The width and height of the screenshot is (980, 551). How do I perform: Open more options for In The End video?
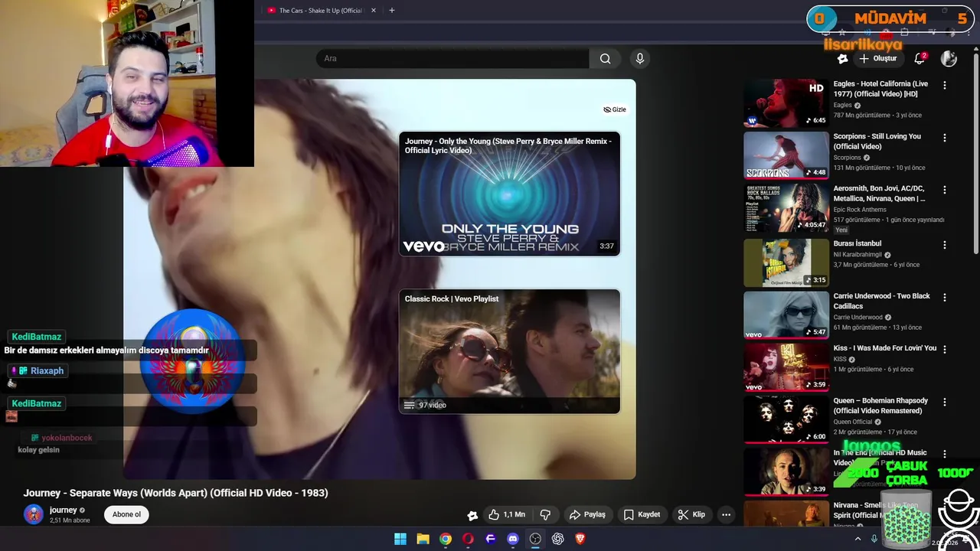(945, 454)
